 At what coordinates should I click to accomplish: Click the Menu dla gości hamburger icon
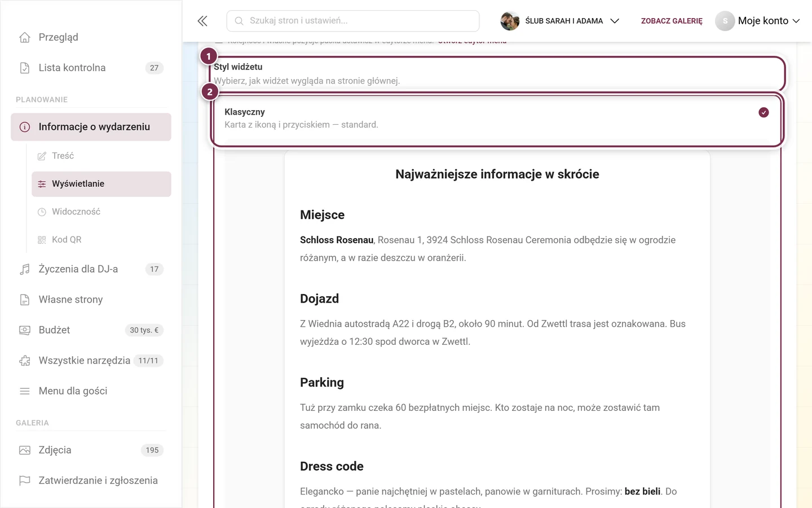(x=25, y=391)
